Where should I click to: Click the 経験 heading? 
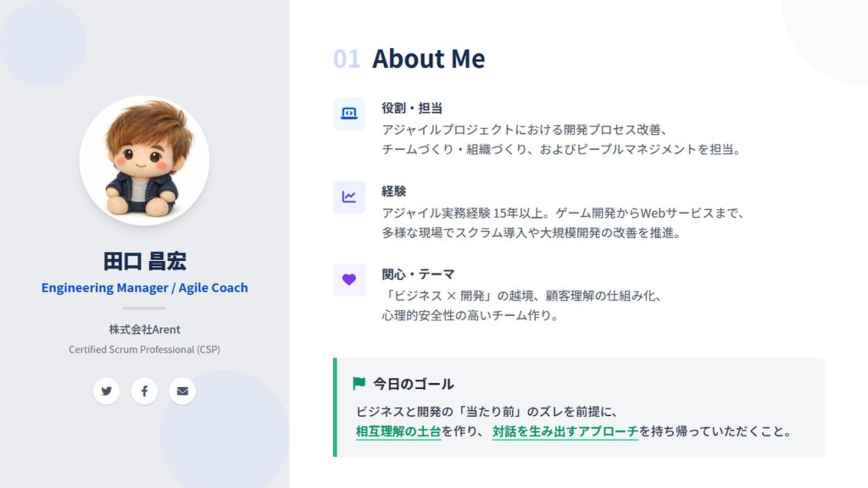[394, 192]
